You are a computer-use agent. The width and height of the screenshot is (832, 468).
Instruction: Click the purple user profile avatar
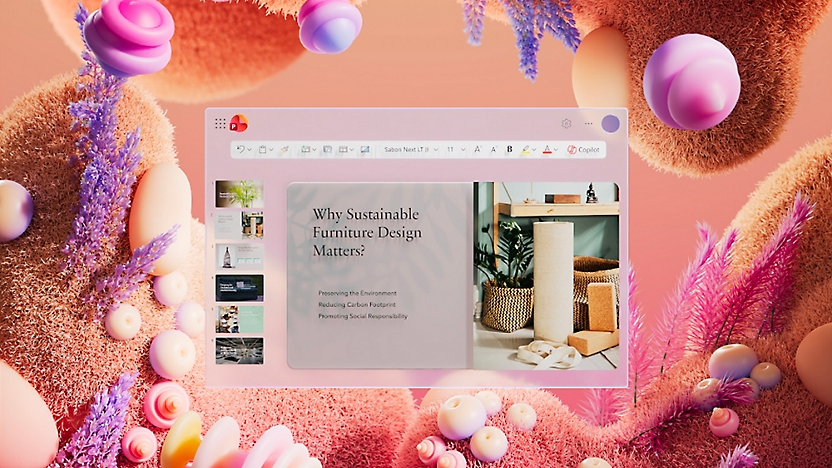pyautogui.click(x=610, y=124)
